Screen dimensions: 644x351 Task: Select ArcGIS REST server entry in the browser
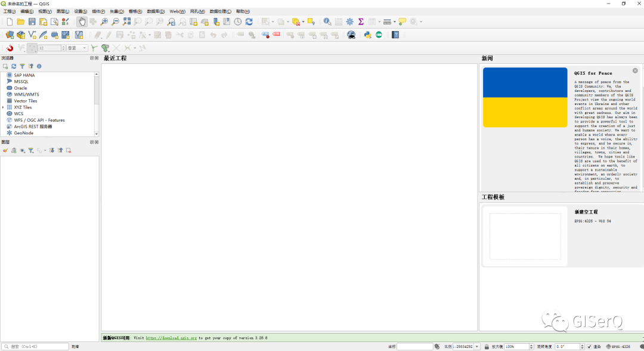tap(33, 127)
